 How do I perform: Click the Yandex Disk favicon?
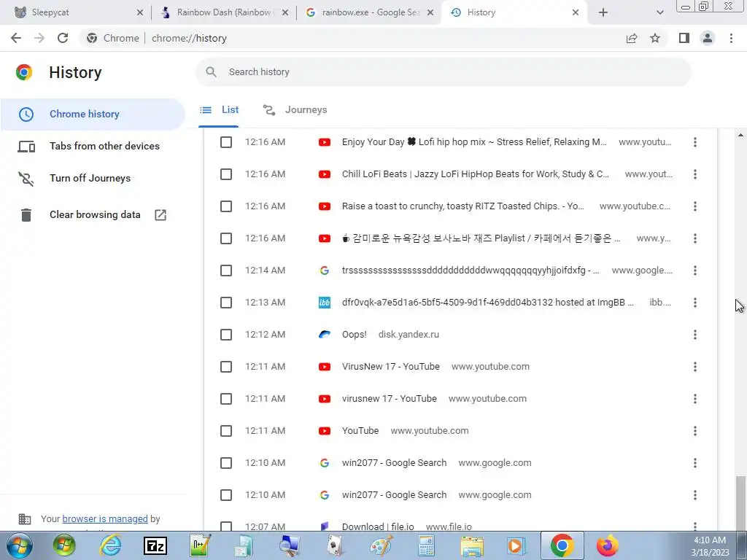pyautogui.click(x=325, y=335)
